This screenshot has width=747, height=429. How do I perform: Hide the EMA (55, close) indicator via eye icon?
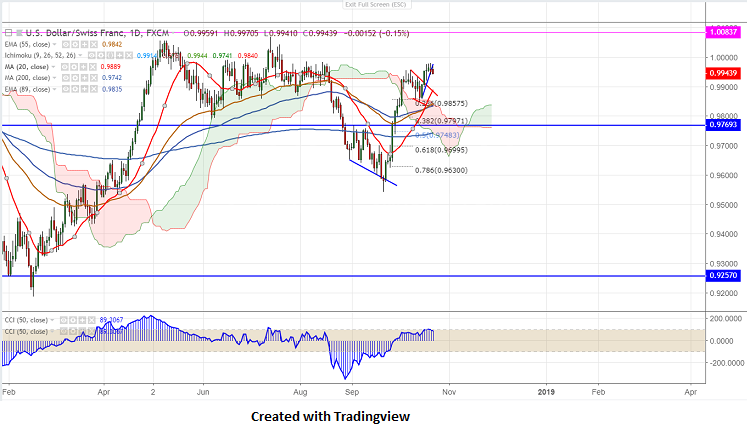66,44
